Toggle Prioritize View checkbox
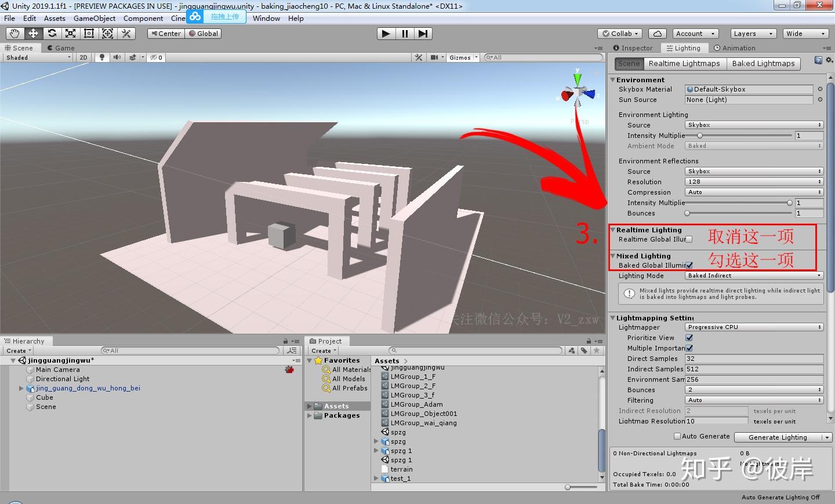This screenshot has width=835, height=504. (689, 338)
